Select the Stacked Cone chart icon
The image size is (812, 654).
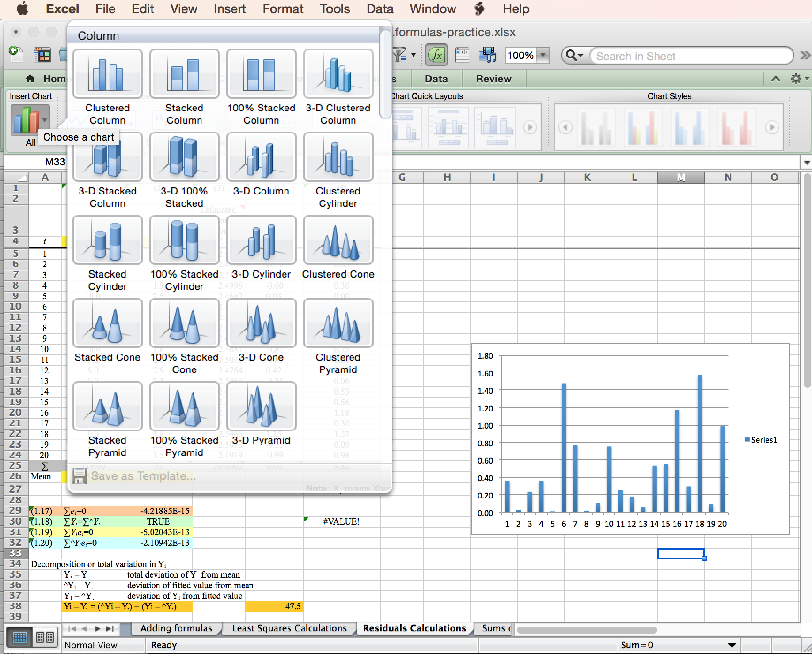(107, 323)
